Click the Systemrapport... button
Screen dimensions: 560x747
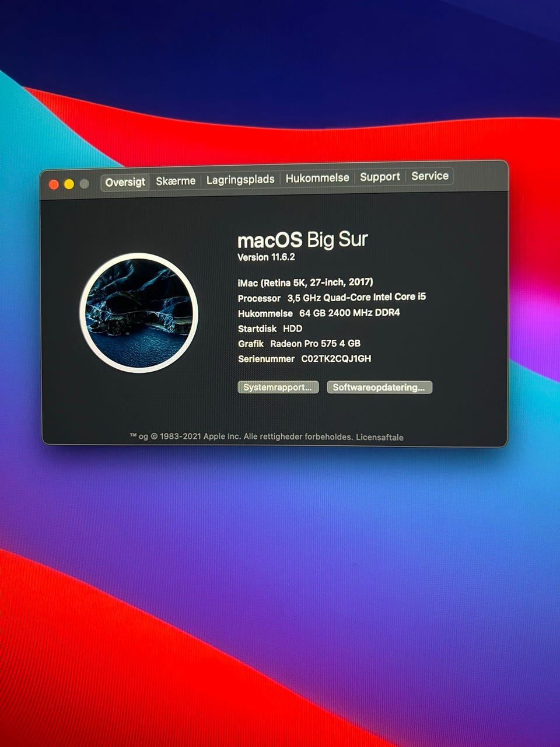point(278,388)
